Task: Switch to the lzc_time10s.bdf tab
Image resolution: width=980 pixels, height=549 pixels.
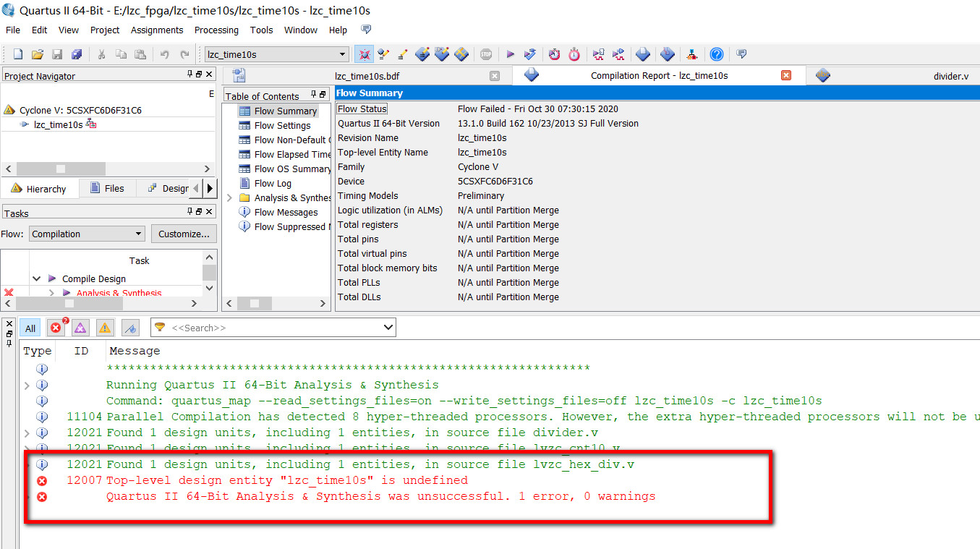Action: 367,75
